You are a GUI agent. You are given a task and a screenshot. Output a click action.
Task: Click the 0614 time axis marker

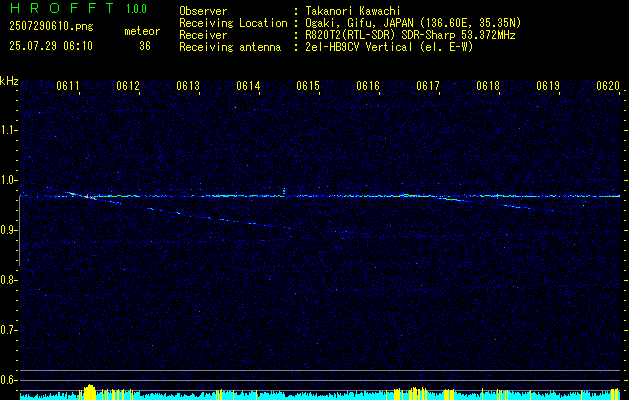[x=248, y=86]
